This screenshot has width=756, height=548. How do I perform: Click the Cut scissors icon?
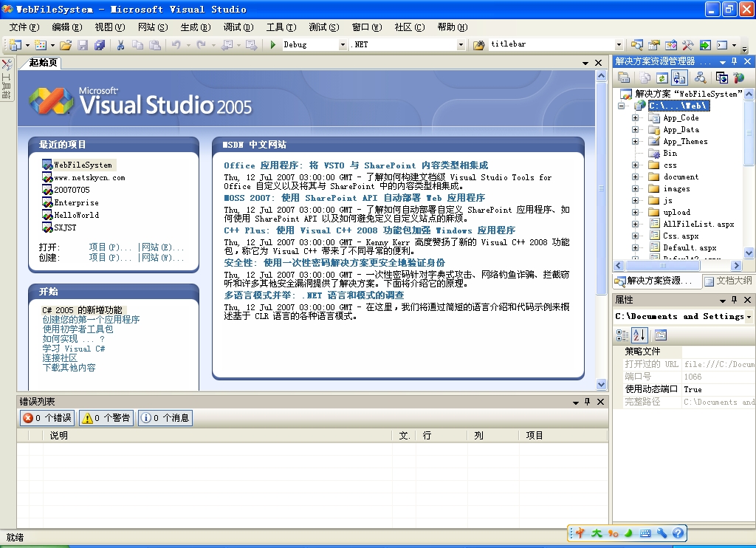(x=120, y=45)
